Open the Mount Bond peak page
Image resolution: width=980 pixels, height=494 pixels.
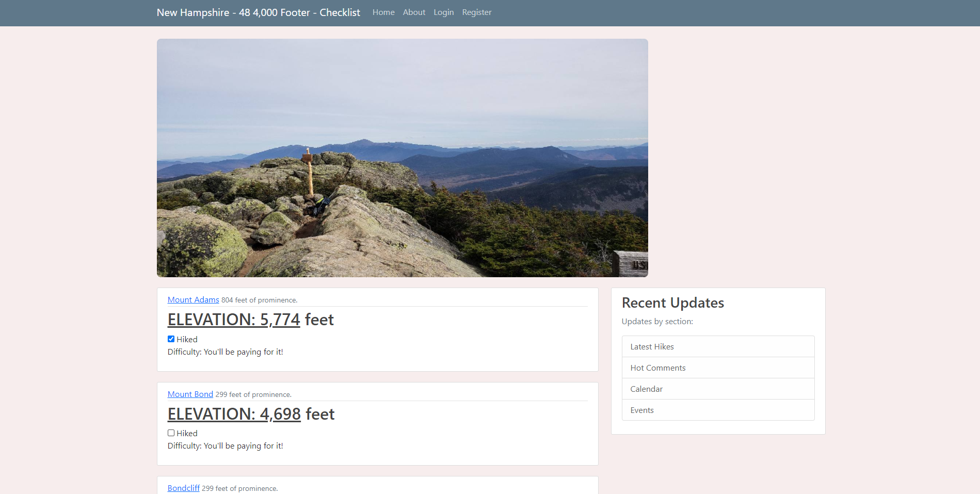coord(190,394)
